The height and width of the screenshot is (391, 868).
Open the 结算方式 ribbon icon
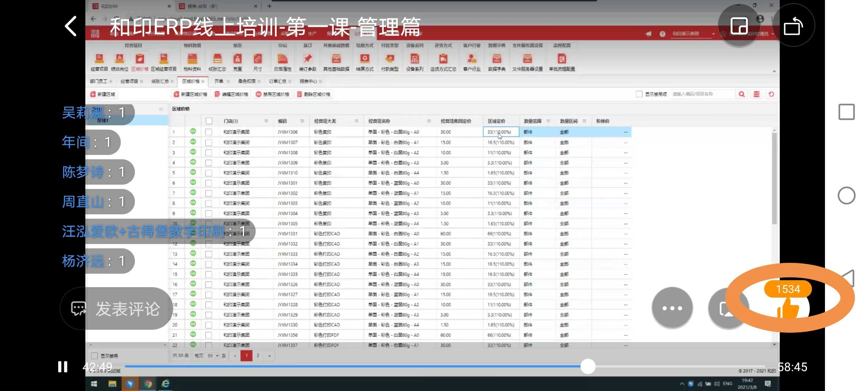coord(365,62)
